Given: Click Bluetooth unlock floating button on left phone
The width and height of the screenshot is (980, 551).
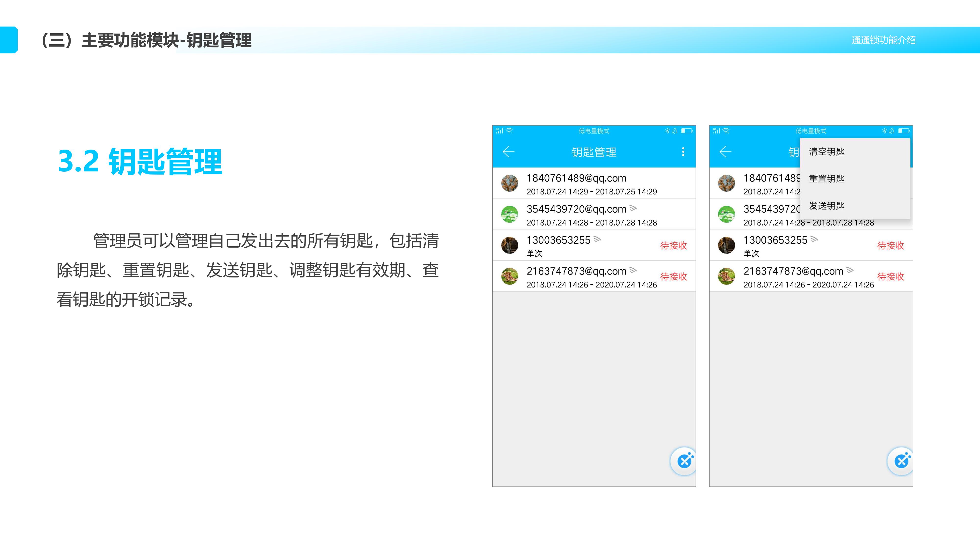Looking at the screenshot, I should [x=684, y=461].
